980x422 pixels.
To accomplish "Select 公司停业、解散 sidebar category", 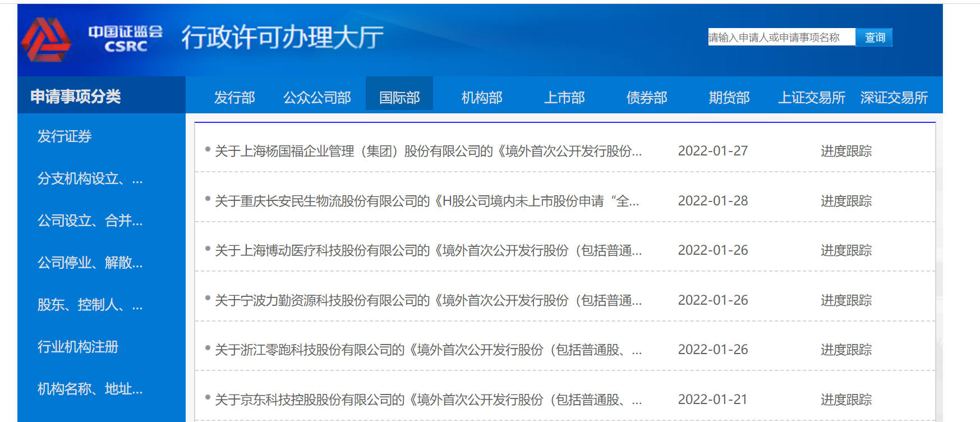I will tap(90, 263).
